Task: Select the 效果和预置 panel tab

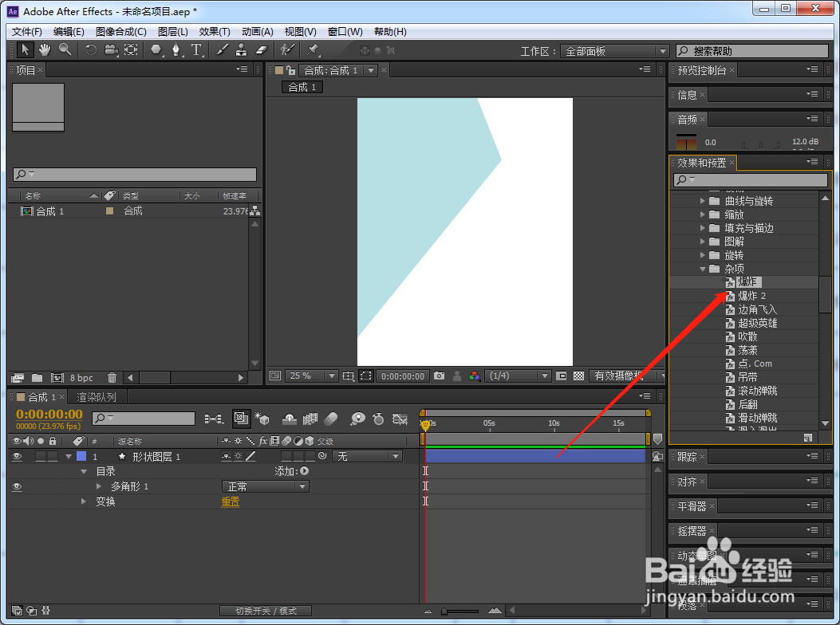Action: tap(701, 163)
